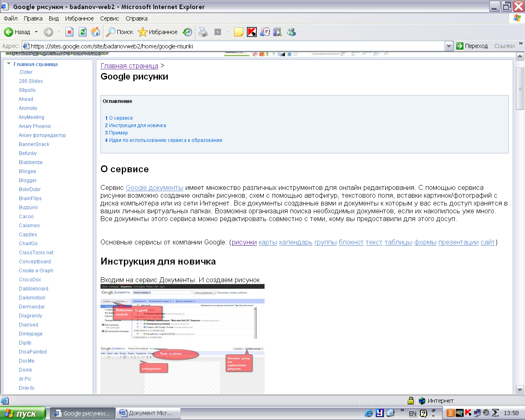This screenshot has height=420, width=525.
Task: Open the Back history dropdown arrow
Action: click(36, 32)
